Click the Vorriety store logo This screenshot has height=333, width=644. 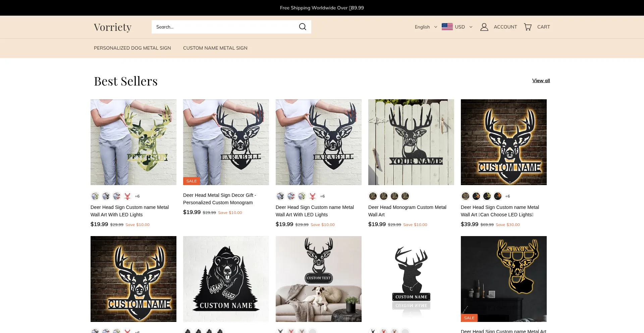(113, 27)
